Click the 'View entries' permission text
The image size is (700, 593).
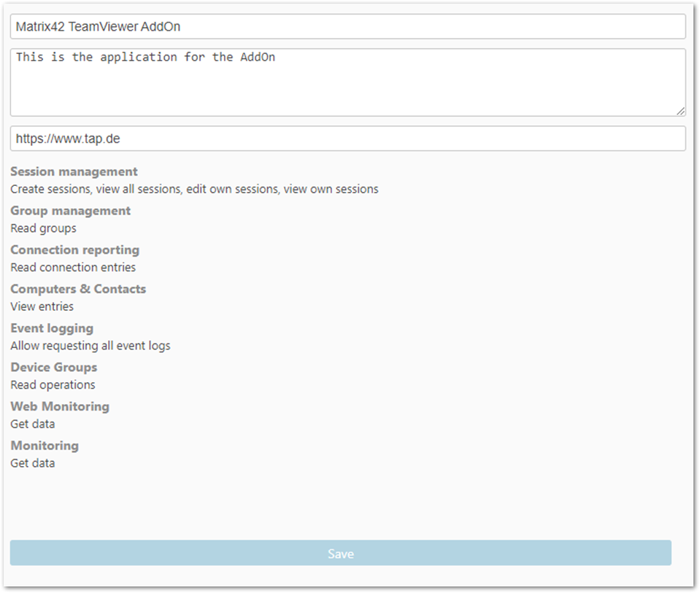coord(42,306)
